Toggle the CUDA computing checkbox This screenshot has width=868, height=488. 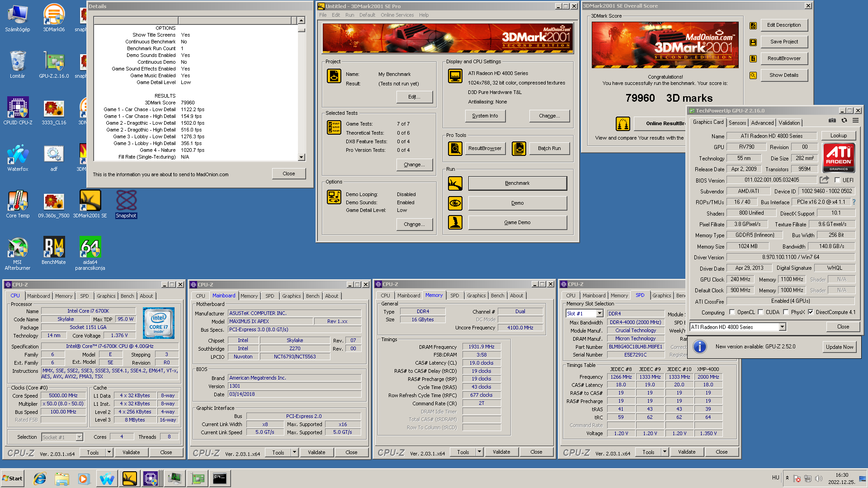tap(760, 312)
